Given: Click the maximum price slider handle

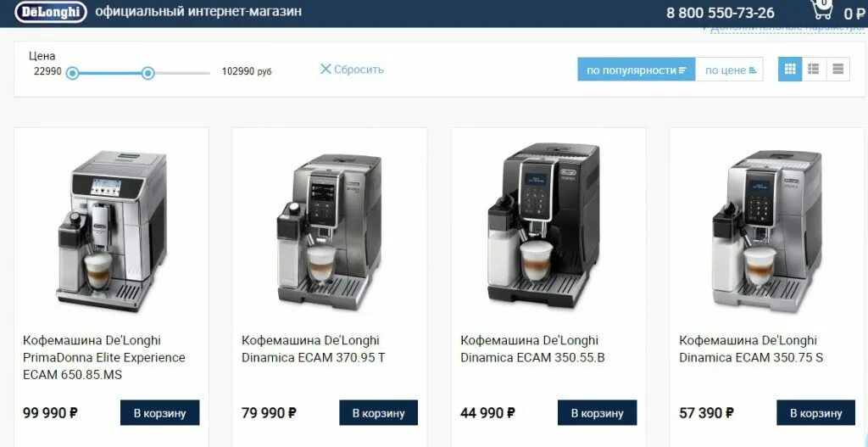Looking at the screenshot, I should pyautogui.click(x=147, y=73).
